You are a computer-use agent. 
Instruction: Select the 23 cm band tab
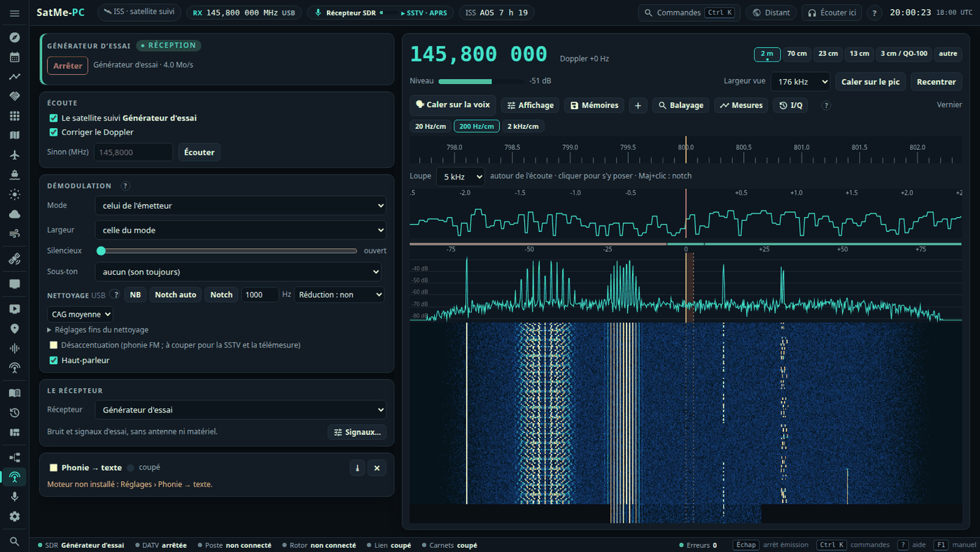point(828,54)
